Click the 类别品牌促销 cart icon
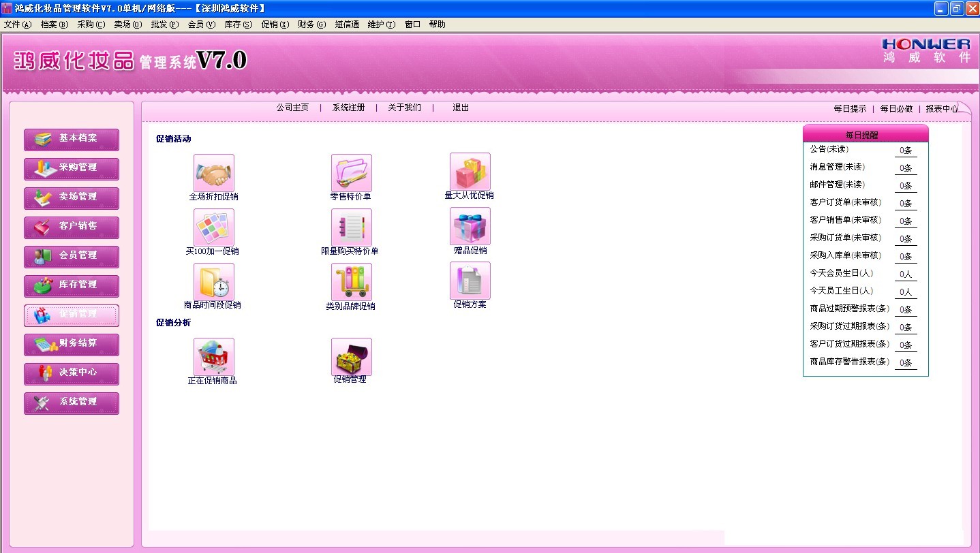 (351, 282)
